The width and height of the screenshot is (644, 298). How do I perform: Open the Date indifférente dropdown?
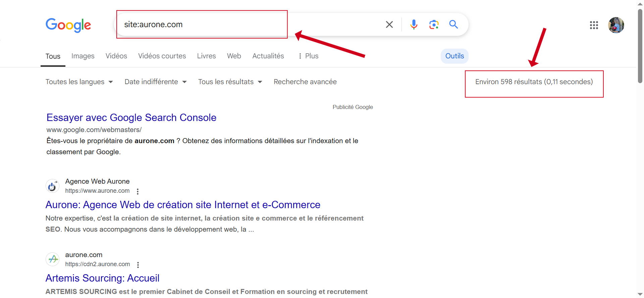[x=156, y=82]
